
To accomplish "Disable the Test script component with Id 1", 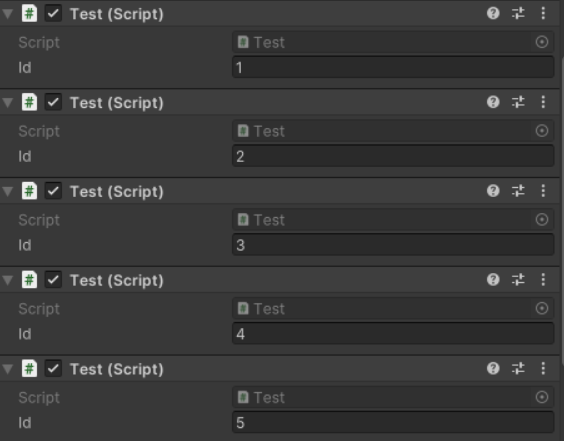I will pos(53,14).
